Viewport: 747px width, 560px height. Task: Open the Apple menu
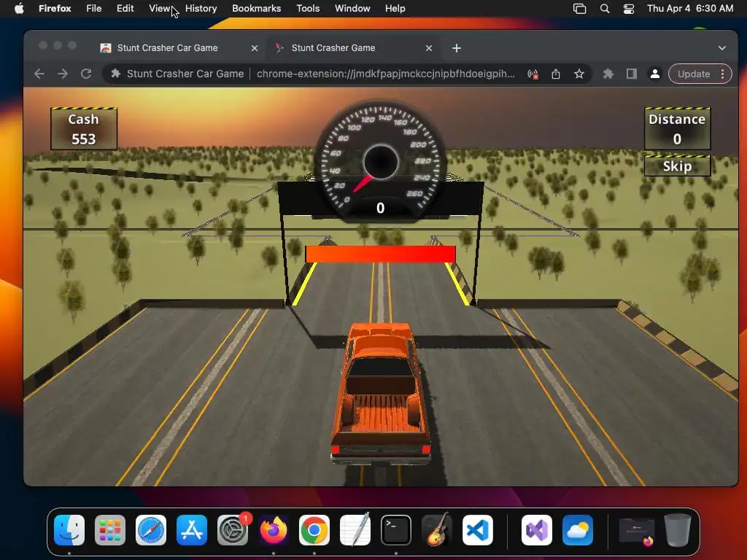point(19,9)
